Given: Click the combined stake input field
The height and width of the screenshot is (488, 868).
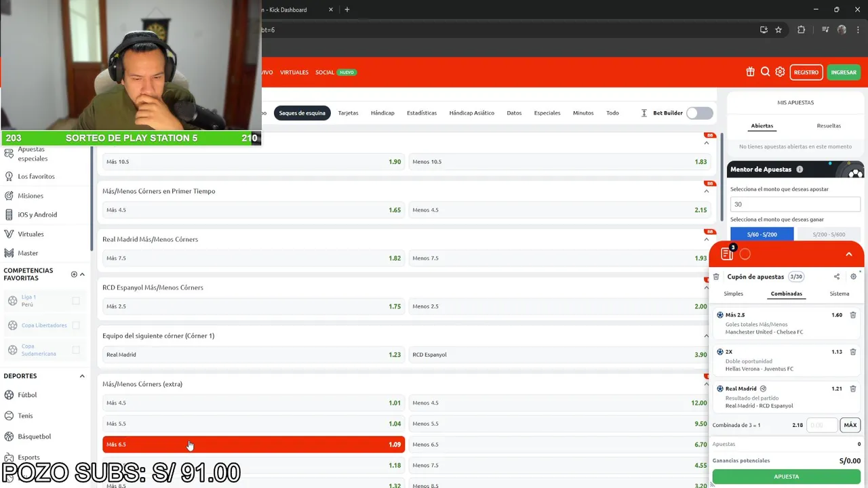Looking at the screenshot, I should pos(822,425).
